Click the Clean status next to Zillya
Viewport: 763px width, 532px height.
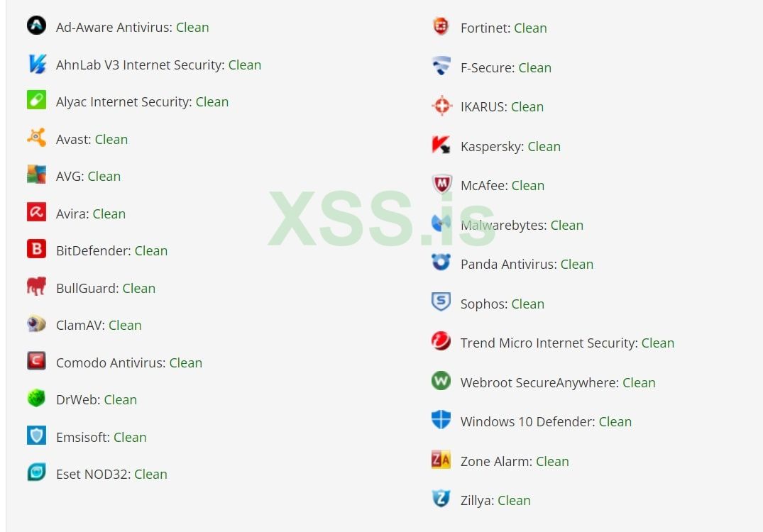pos(514,500)
